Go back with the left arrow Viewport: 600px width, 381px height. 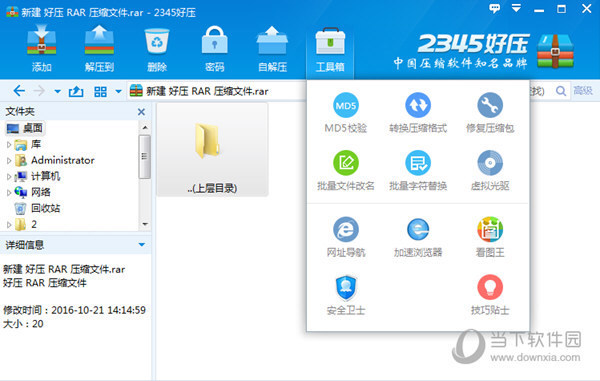click(x=19, y=91)
